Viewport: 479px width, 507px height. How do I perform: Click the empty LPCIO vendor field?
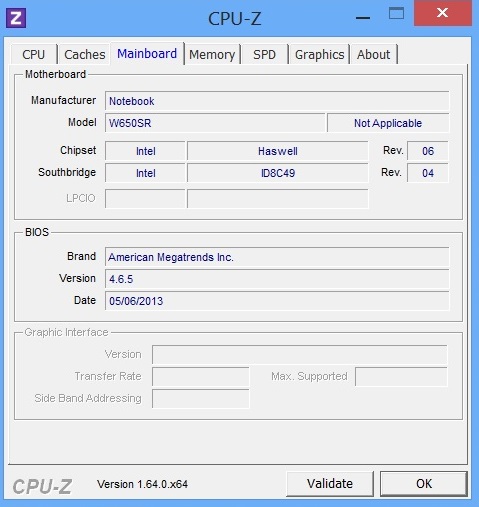click(x=145, y=198)
